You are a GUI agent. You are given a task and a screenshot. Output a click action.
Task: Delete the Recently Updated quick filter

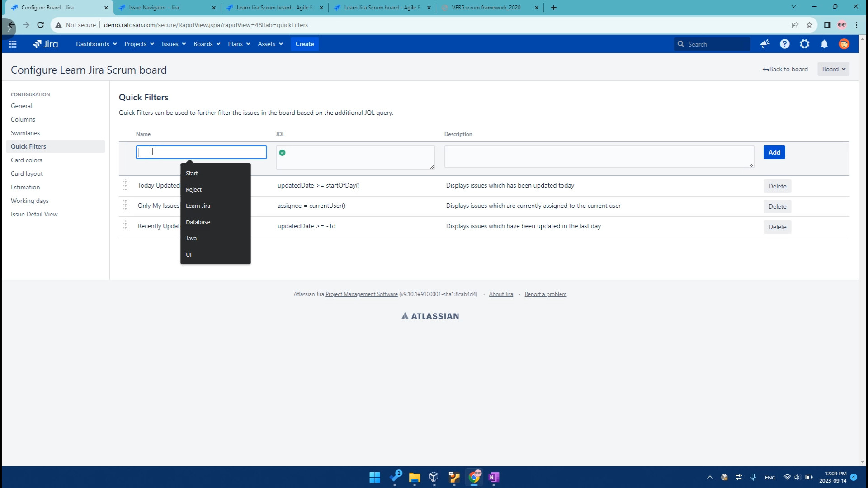click(777, 227)
